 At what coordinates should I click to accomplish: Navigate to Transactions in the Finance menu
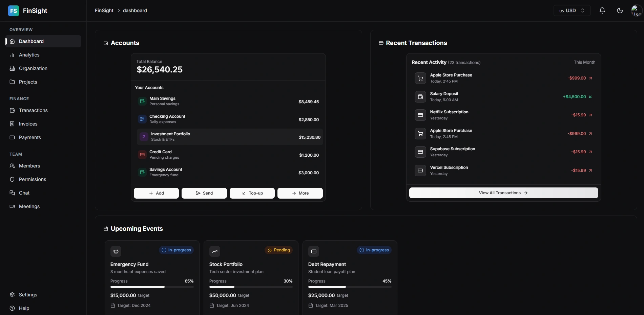coord(33,110)
